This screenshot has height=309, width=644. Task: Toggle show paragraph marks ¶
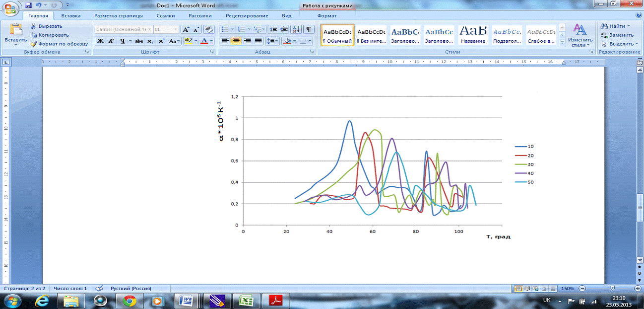[x=308, y=29]
